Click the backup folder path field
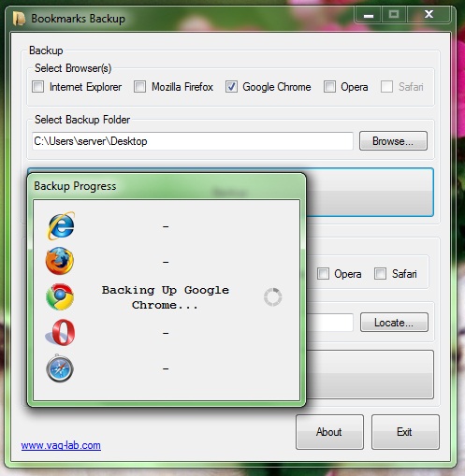Image resolution: width=465 pixels, height=476 pixels. point(193,141)
